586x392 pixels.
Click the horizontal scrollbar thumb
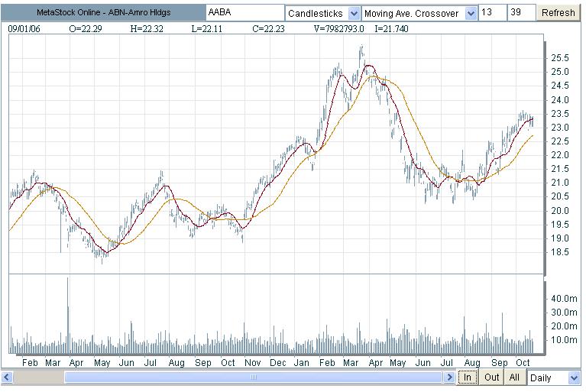(x=254, y=377)
